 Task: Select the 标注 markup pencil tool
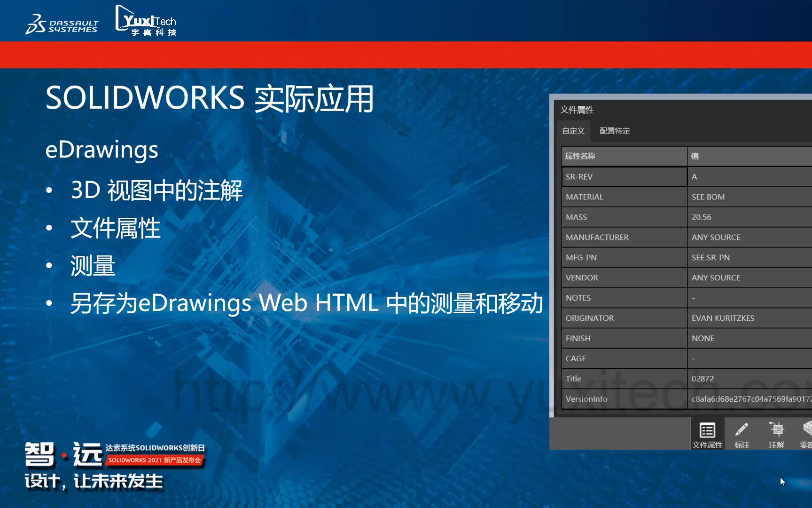click(742, 434)
